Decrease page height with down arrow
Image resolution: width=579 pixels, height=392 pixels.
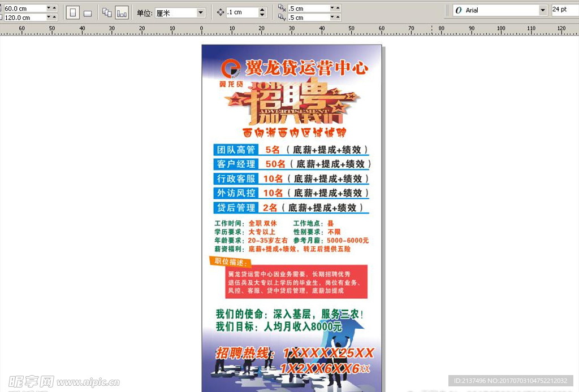point(49,17)
